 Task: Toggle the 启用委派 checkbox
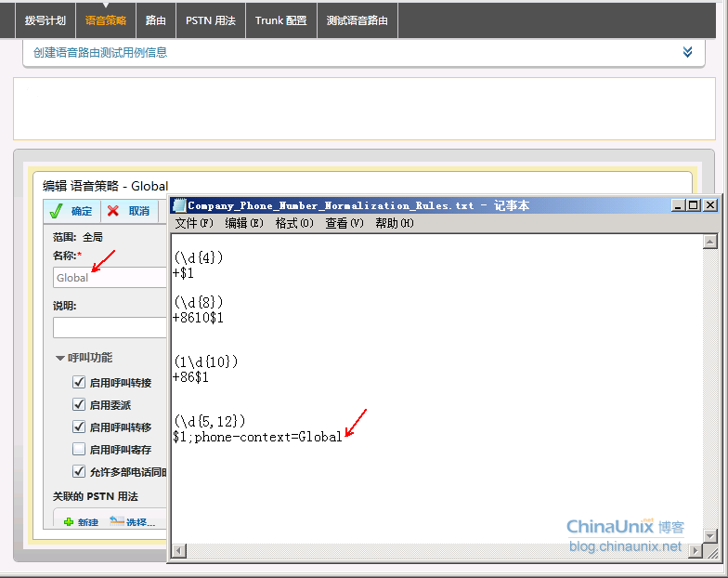point(79,404)
